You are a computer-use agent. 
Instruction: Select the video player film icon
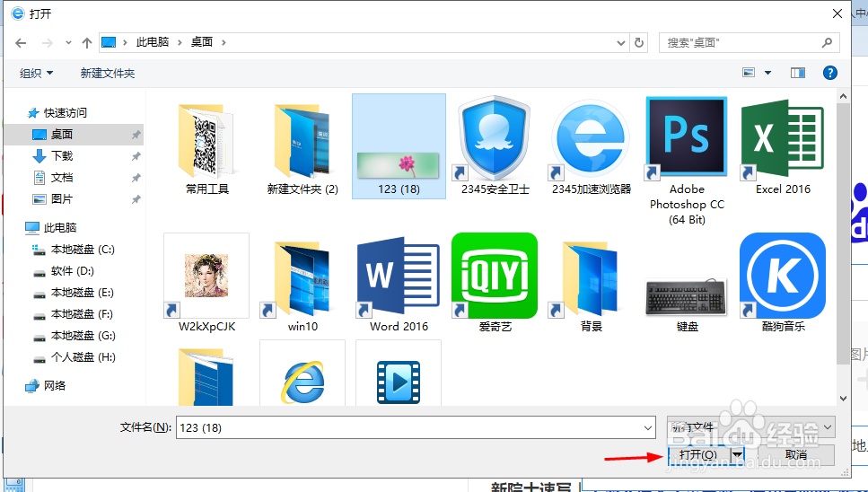pos(399,382)
